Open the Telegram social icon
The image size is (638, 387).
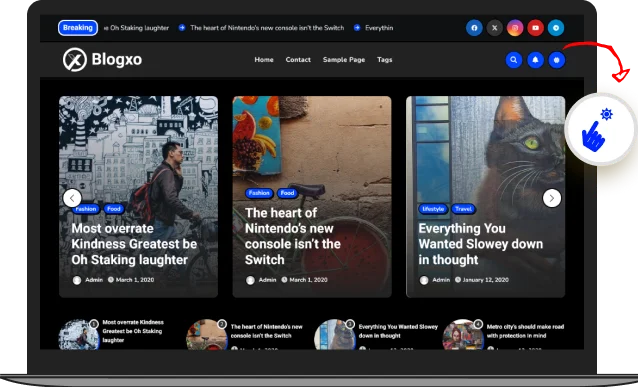click(x=556, y=28)
